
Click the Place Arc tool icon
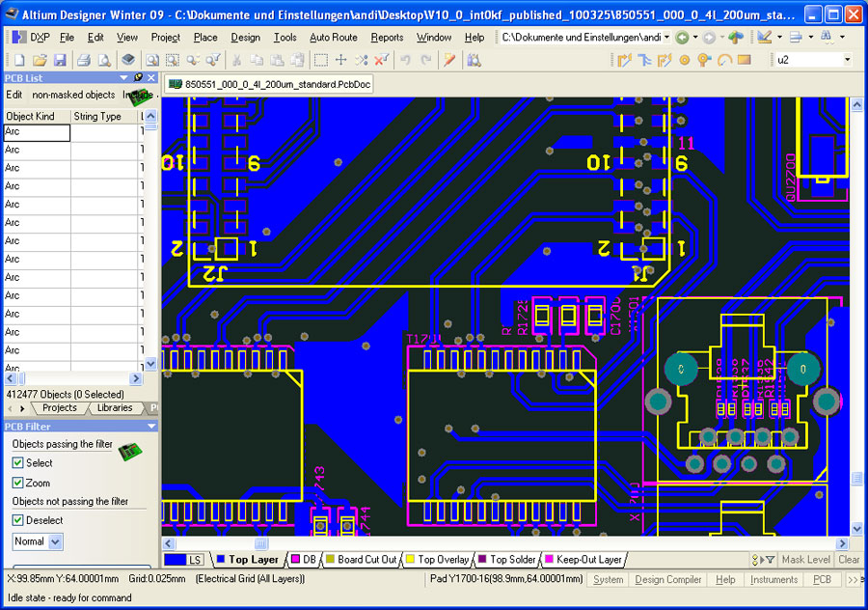[x=723, y=60]
